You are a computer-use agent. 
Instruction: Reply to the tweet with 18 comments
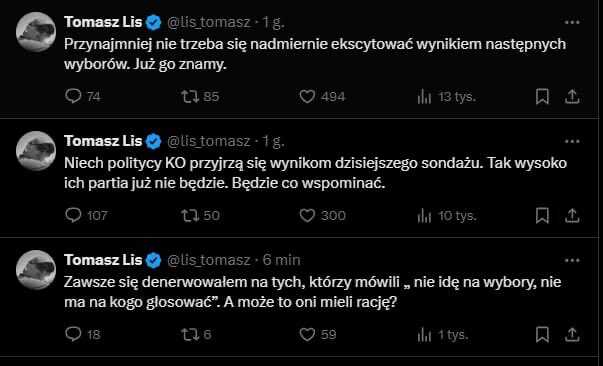[73, 335]
